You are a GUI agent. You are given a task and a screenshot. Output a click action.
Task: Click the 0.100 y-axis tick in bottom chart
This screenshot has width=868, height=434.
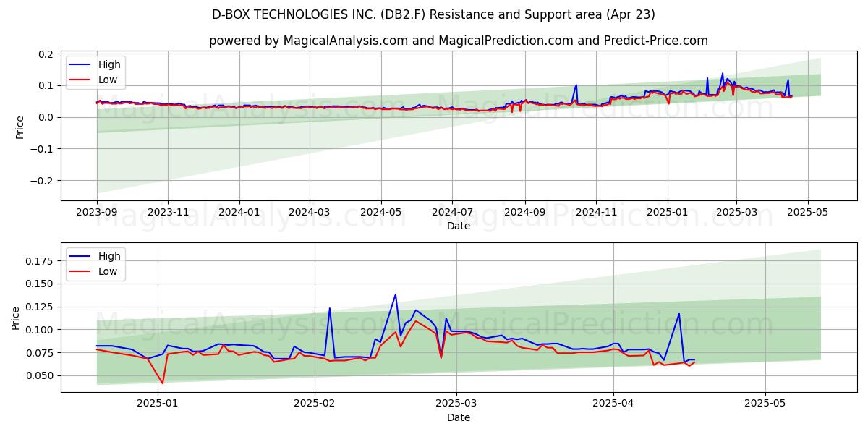tap(41, 330)
